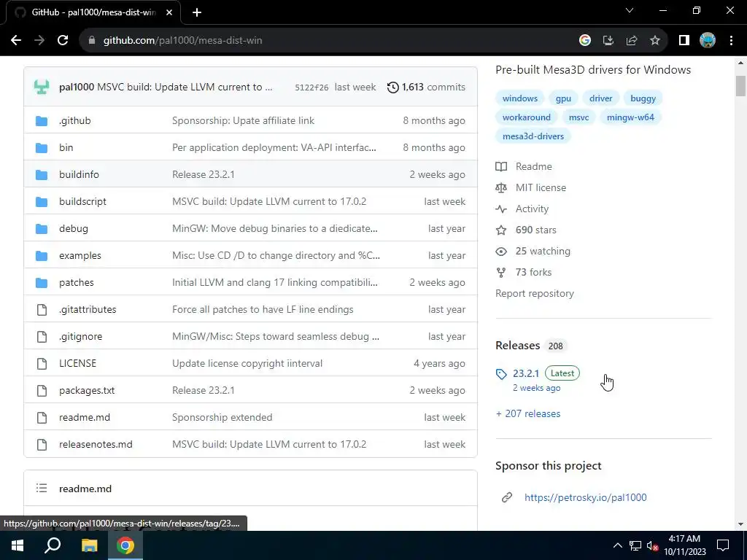Click the bin folder icon
Screen dimensions: 747x560
[x=42, y=148]
